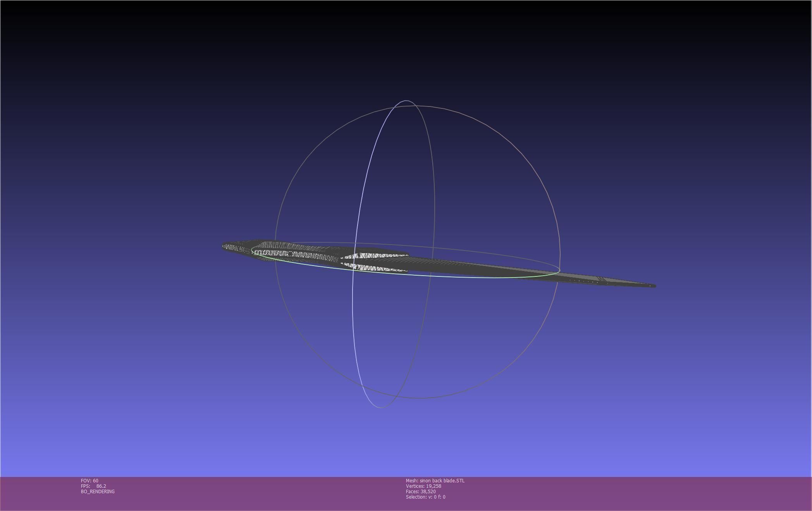The height and width of the screenshot is (511, 812).
Task: Click the Mesh: sinon back blade.STL label
Action: [x=435, y=480]
